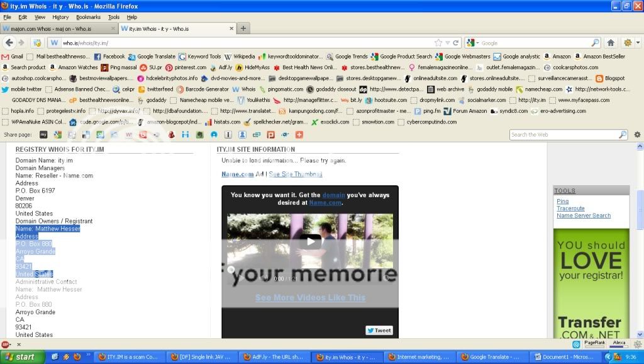Open the Help menu

tap(132, 17)
